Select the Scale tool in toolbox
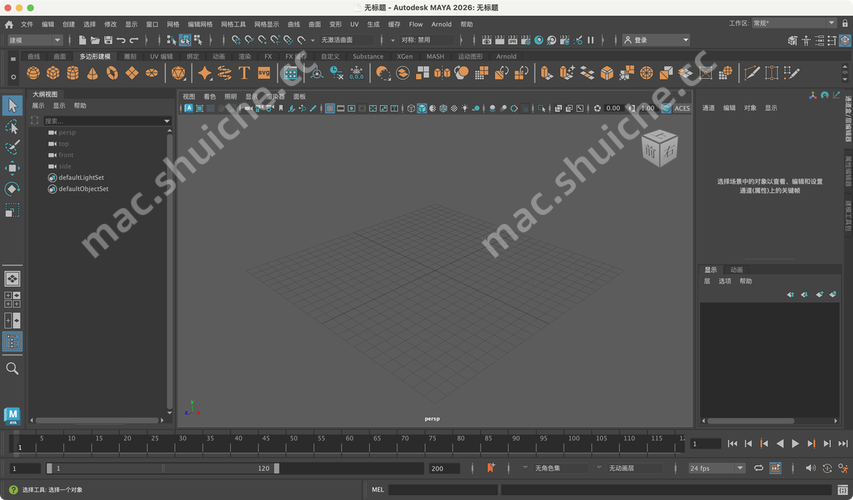The image size is (853, 500). 12,210
